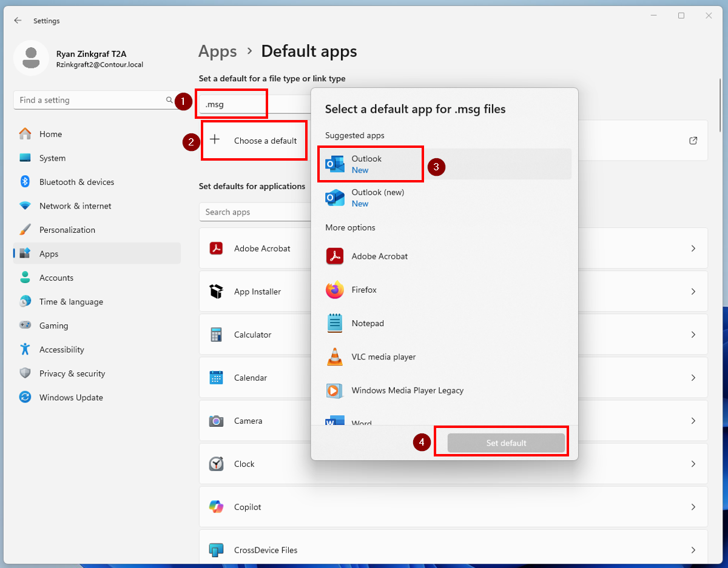Click the Gaming controller icon
Screen dimensions: 728x568
click(x=25, y=326)
